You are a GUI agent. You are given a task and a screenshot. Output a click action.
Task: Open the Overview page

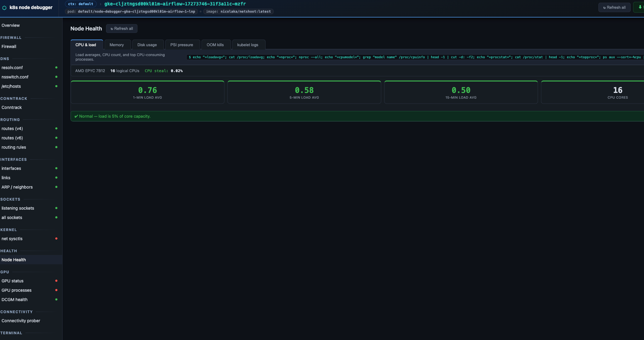[x=11, y=25]
